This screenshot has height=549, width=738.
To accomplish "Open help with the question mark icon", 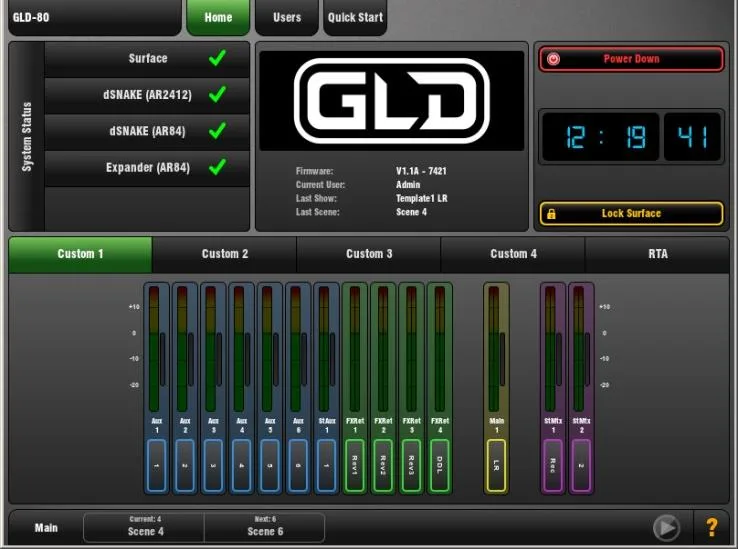I will click(712, 527).
